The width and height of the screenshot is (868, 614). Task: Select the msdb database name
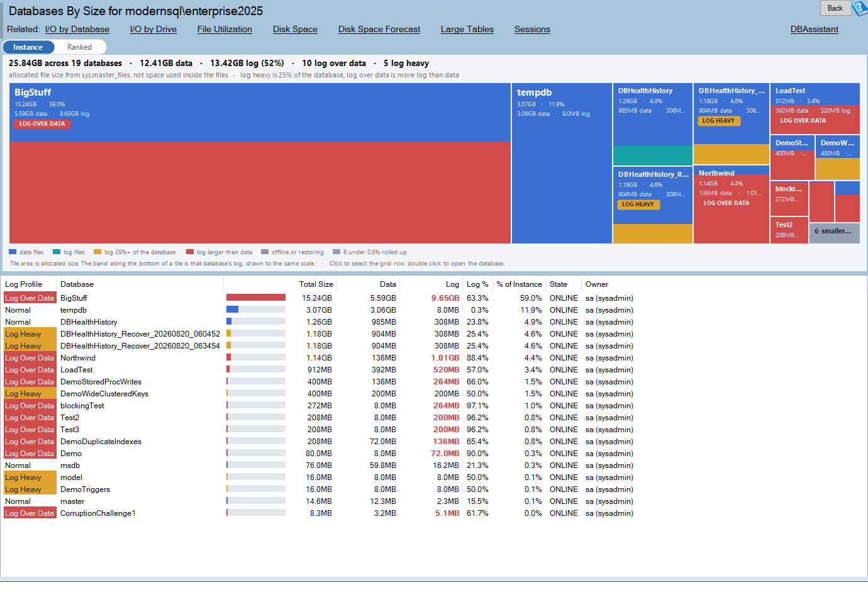pos(70,466)
